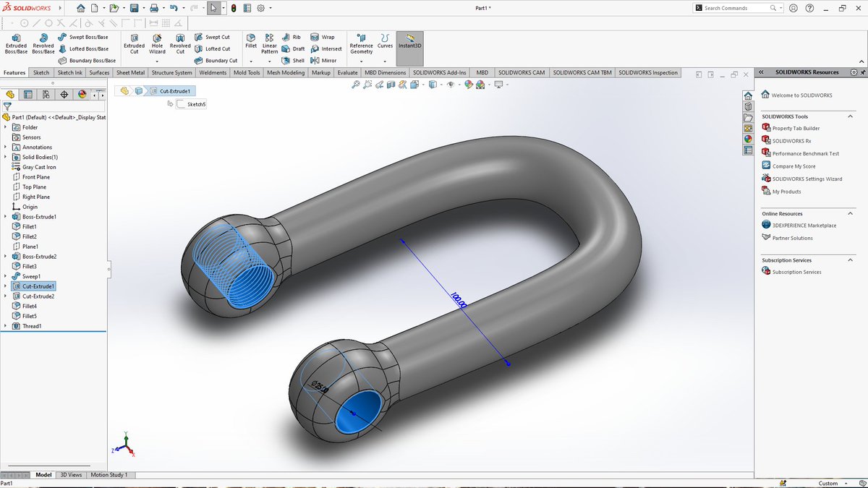The image size is (868, 488).
Task: Open the Weldments tab
Action: click(x=213, y=73)
